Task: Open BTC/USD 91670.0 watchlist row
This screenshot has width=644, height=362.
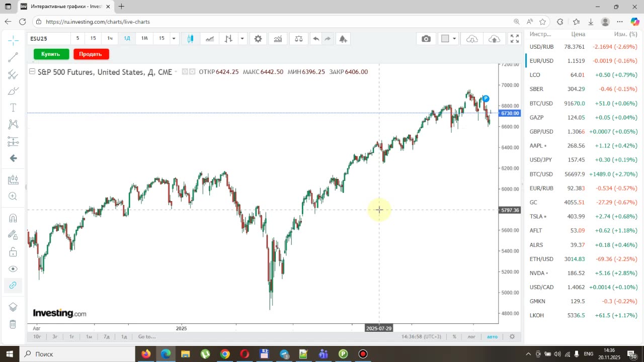Action: click(x=584, y=103)
